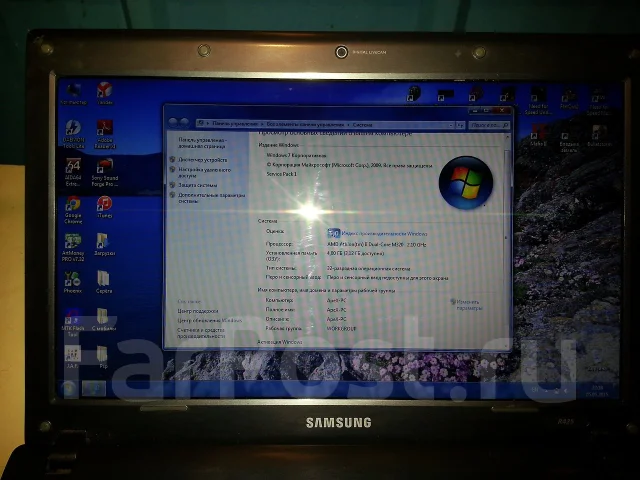Launch the Yandex browser shortcut

(x=105, y=94)
